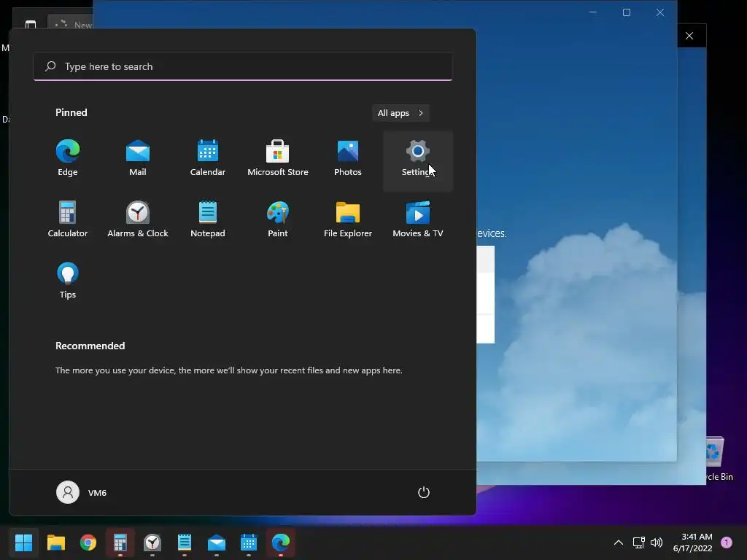
Task: Launch the Photos app
Action: 348,158
